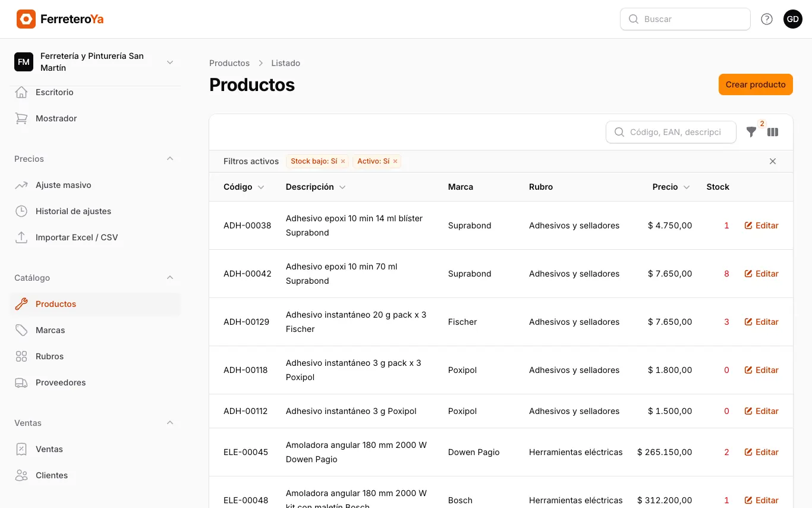Screen dimensions: 812x508
Task: Edit product ADH-00112
Action: [x=761, y=411]
